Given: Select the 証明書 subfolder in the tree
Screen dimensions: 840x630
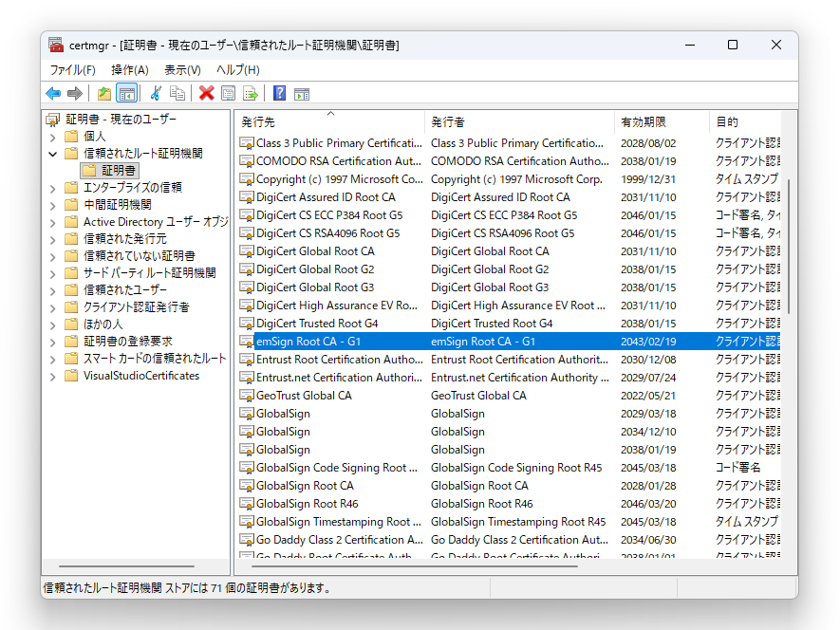Looking at the screenshot, I should tap(110, 171).
